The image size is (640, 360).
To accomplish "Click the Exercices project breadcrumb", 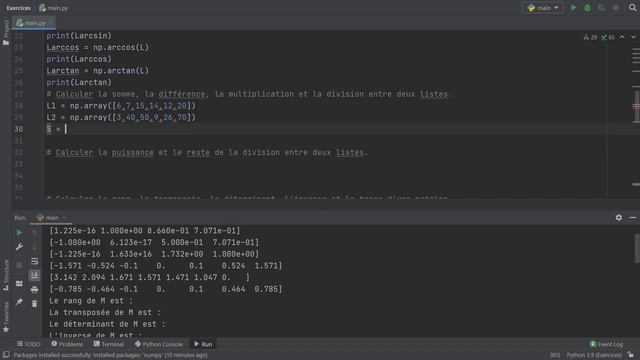I will pos(18,8).
